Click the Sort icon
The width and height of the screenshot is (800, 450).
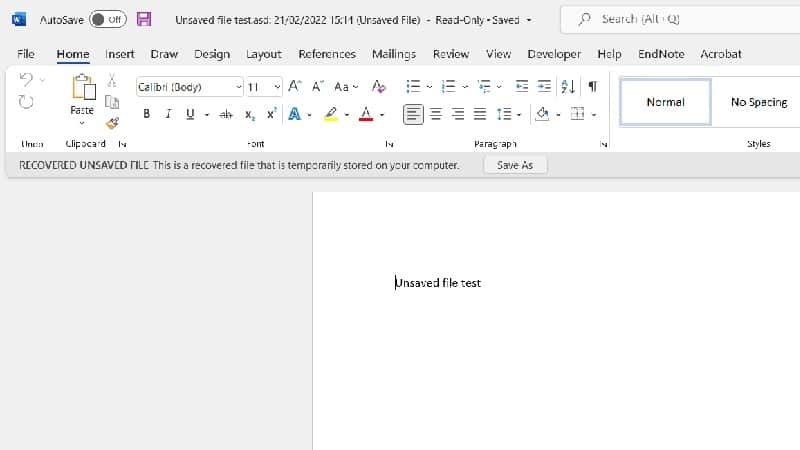tap(569, 87)
